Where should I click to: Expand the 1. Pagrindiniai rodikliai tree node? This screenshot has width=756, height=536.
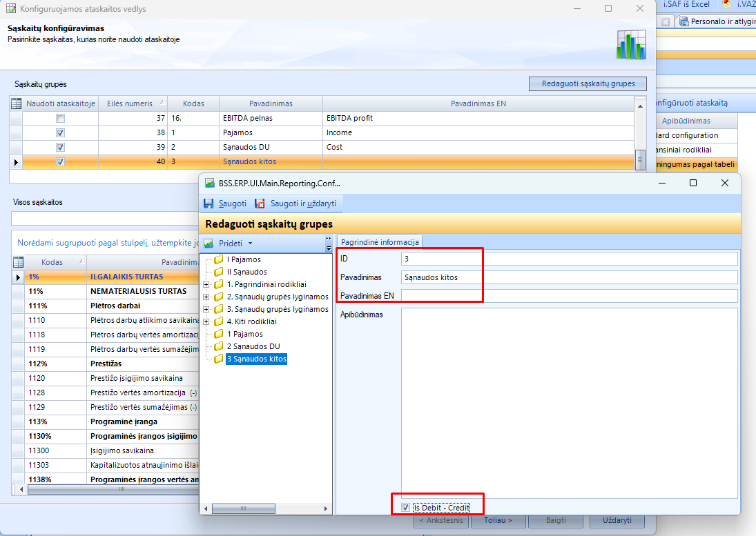tap(206, 284)
